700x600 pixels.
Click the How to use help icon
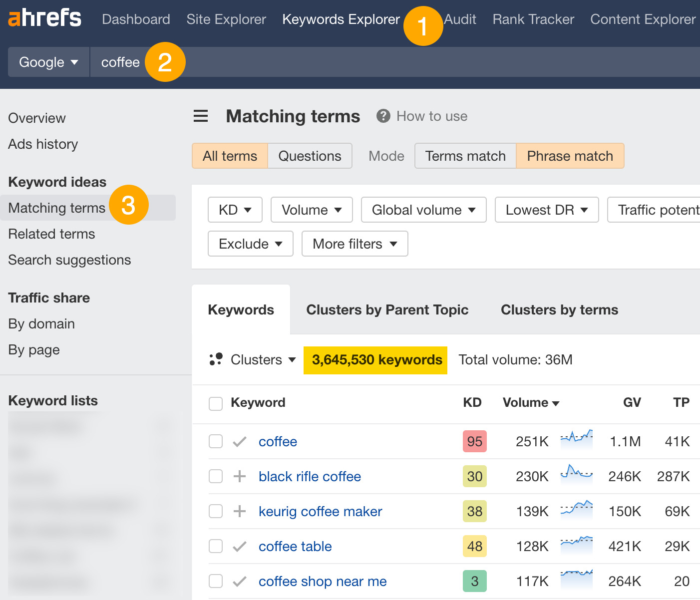(x=383, y=116)
